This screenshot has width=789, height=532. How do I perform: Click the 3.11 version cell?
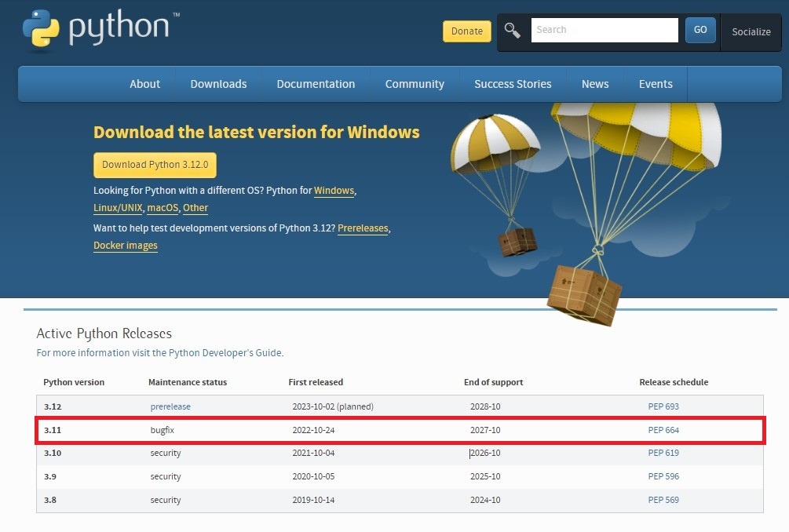pos(53,430)
